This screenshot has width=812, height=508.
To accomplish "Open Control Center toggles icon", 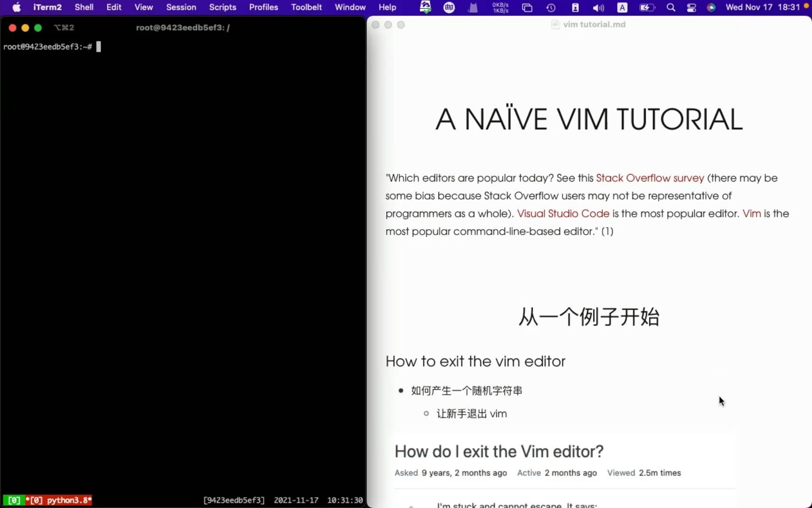I will [x=691, y=8].
